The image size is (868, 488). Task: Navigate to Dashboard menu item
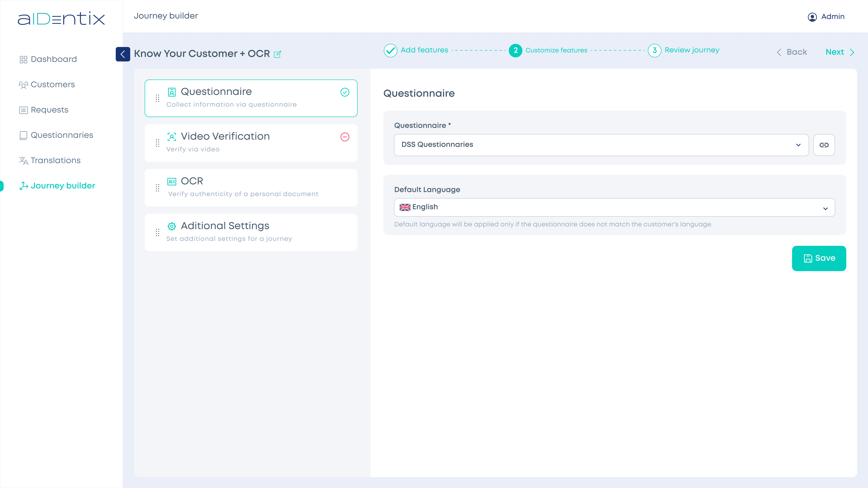click(54, 59)
